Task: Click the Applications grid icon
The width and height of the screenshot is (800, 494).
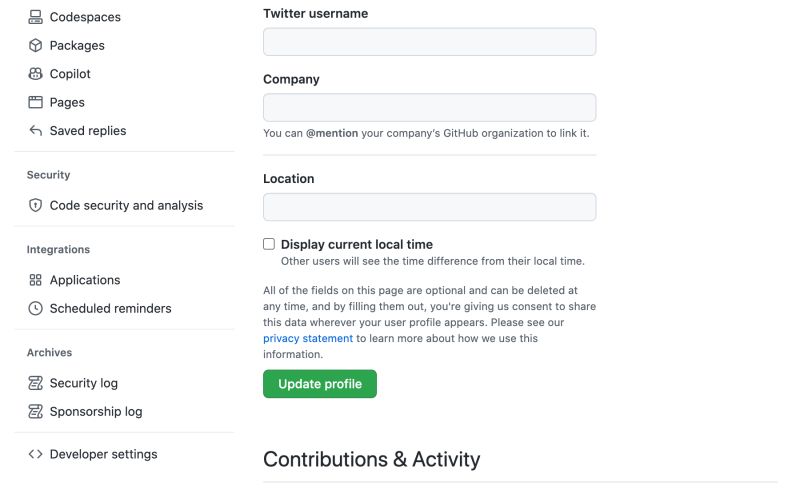Action: point(35,280)
